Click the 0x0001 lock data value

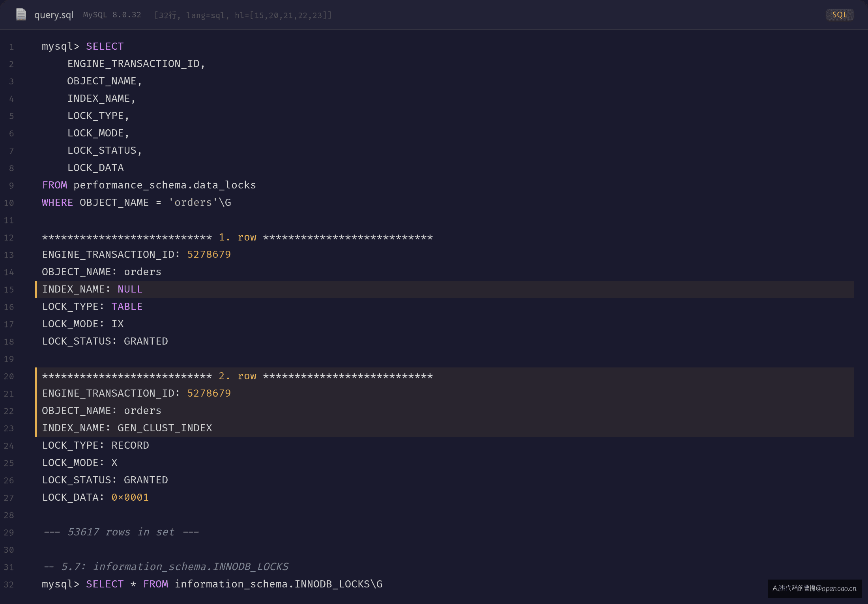130,498
